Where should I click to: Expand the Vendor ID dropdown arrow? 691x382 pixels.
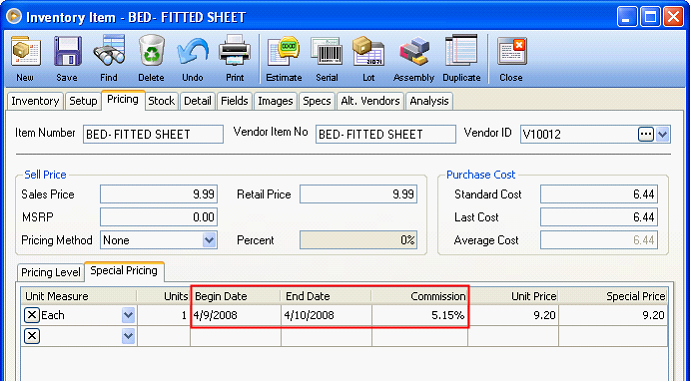(x=663, y=134)
